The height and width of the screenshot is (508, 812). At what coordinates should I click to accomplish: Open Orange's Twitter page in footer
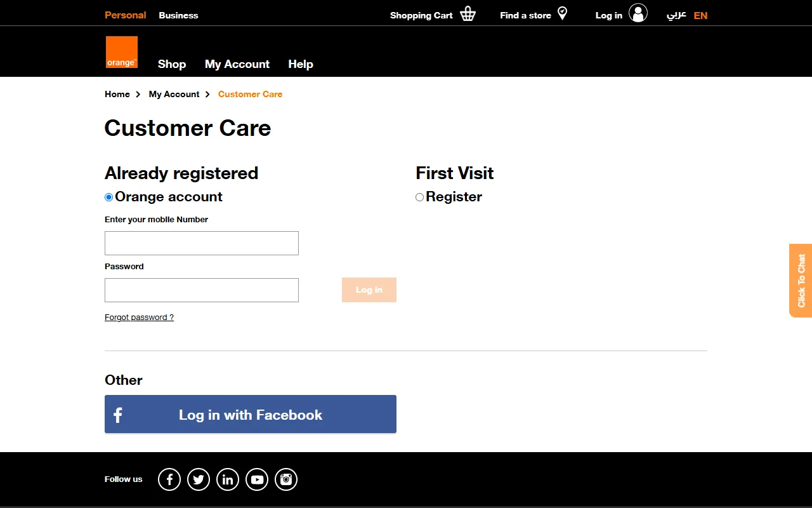199,479
